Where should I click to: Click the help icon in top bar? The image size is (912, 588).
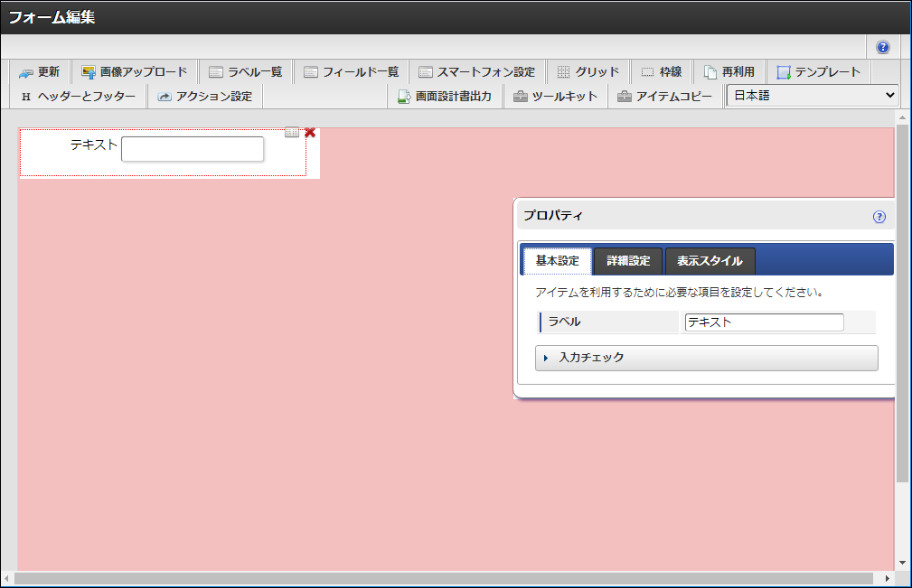point(883,47)
